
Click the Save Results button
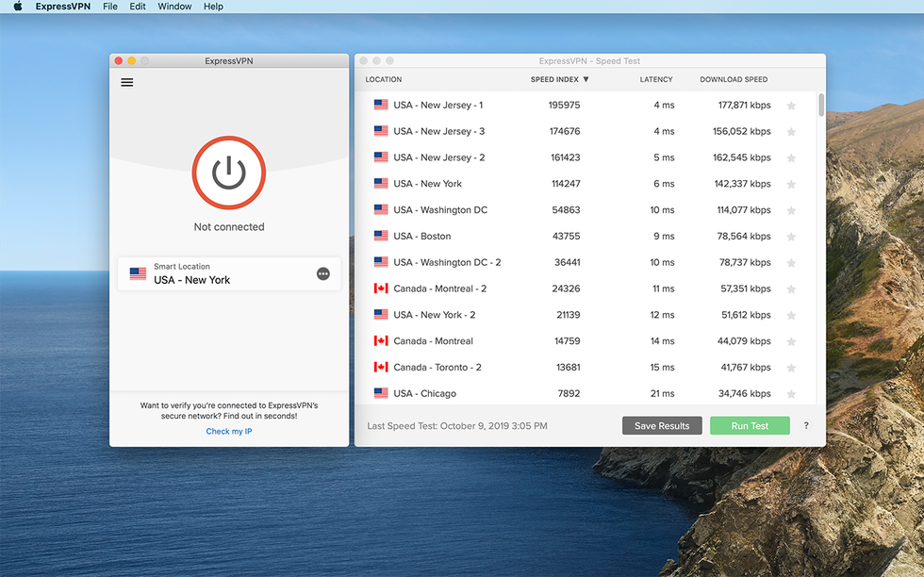(x=662, y=425)
